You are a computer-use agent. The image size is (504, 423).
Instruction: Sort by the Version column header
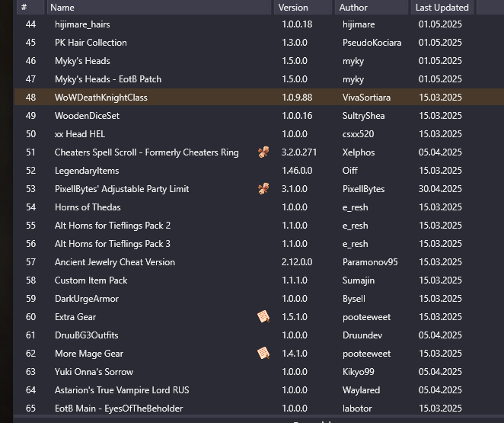303,8
